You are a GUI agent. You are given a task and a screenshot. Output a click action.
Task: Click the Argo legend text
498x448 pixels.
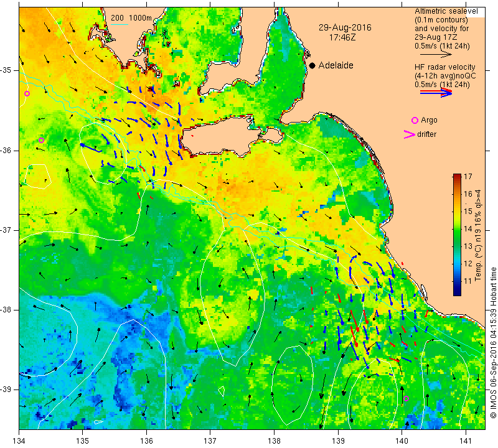coord(429,120)
